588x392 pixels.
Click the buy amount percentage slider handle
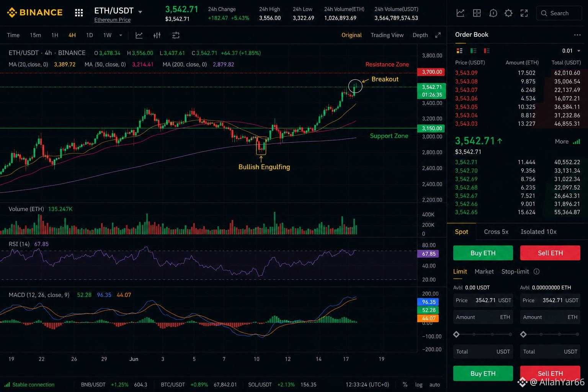(456, 334)
